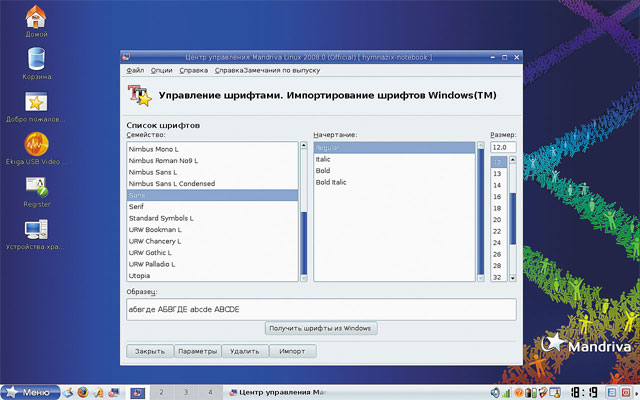The width and height of the screenshot is (640, 400).
Task: Click the Закрыть button
Action: coord(150,351)
